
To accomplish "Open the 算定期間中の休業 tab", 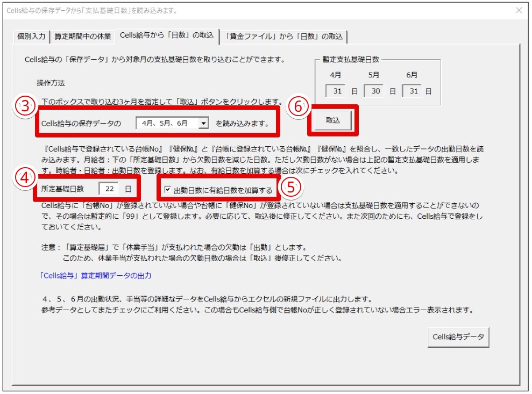I will [83, 36].
